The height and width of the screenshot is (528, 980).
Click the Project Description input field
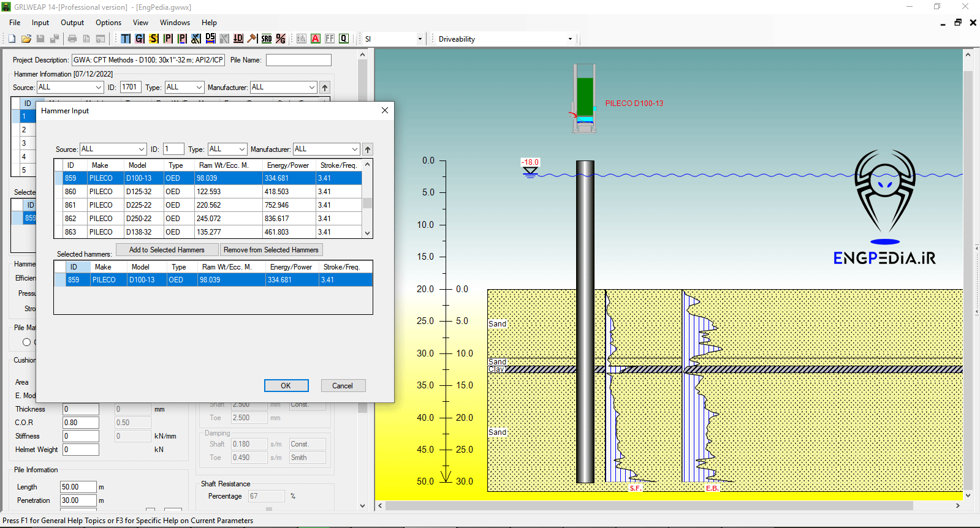[x=148, y=60]
